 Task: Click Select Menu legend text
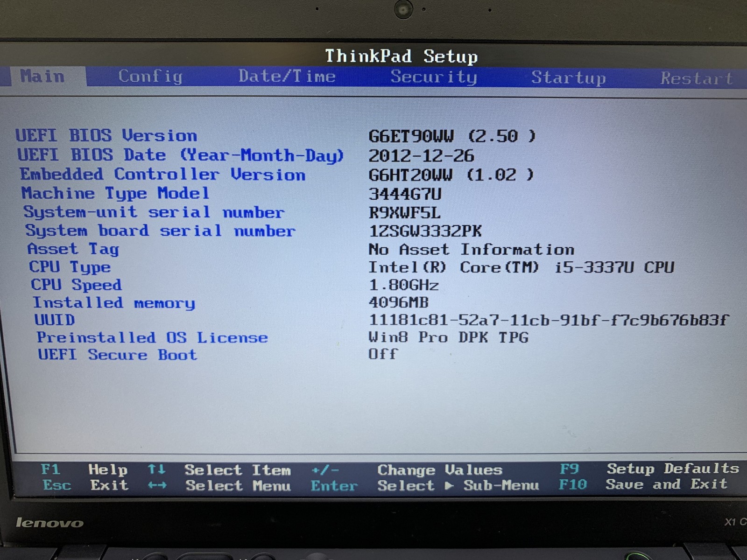coord(238,486)
